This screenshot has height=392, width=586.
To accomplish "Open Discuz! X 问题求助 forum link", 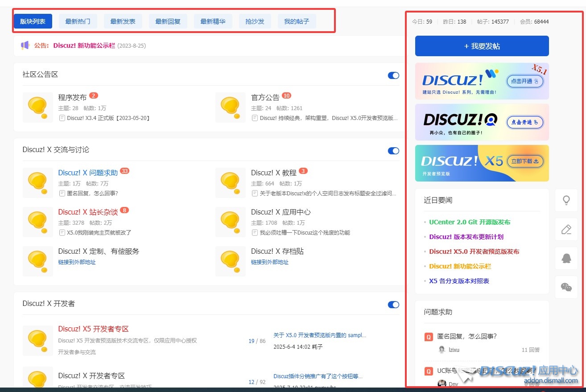I will point(88,173).
